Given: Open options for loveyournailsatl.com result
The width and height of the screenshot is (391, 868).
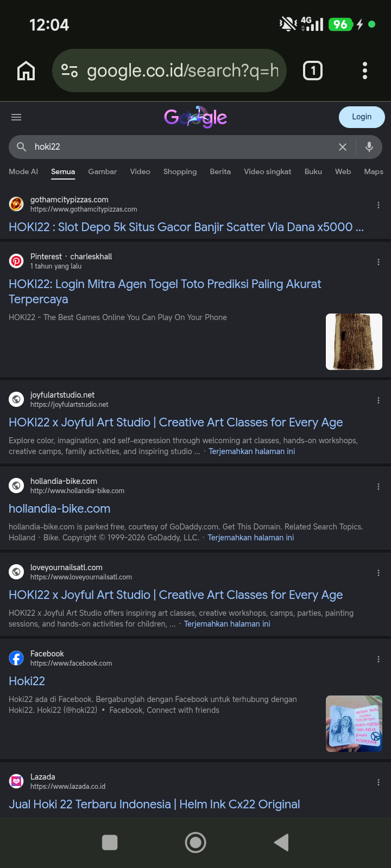Looking at the screenshot, I should tap(379, 573).
